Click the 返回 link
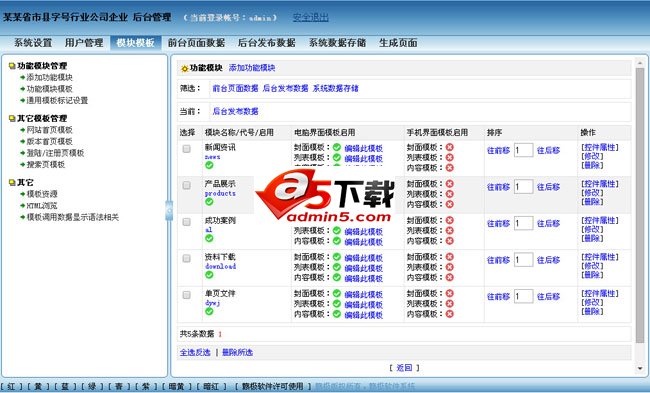This screenshot has height=393, width=650. 404,368
